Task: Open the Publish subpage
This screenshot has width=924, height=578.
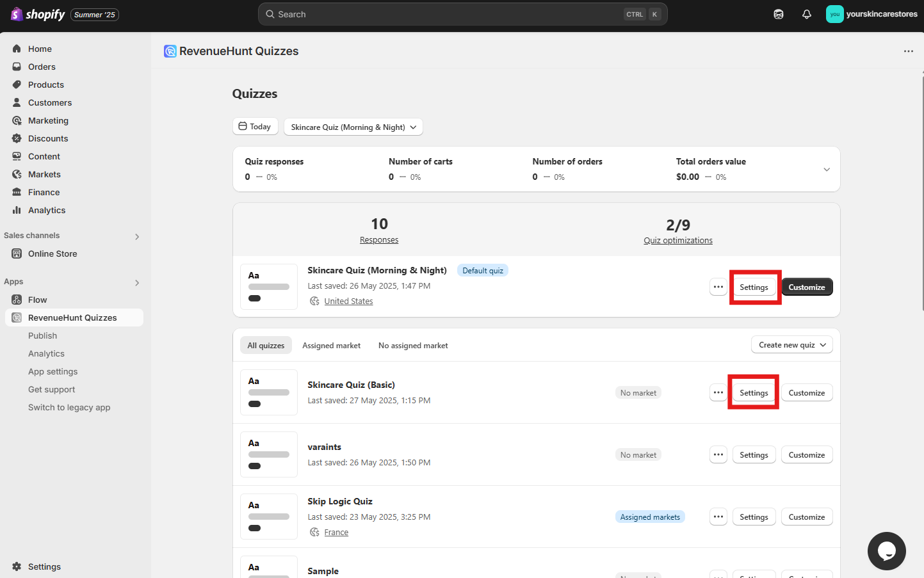Action: 42,335
